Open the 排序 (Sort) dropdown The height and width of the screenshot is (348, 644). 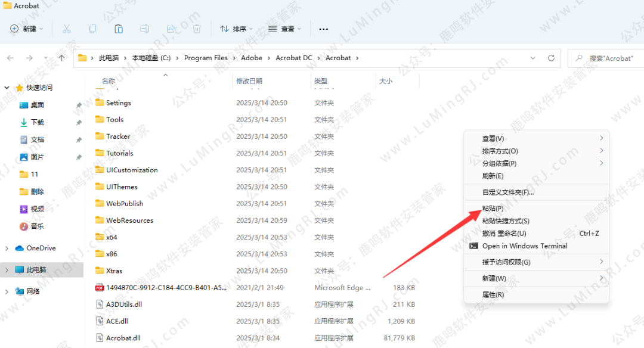tap(236, 29)
